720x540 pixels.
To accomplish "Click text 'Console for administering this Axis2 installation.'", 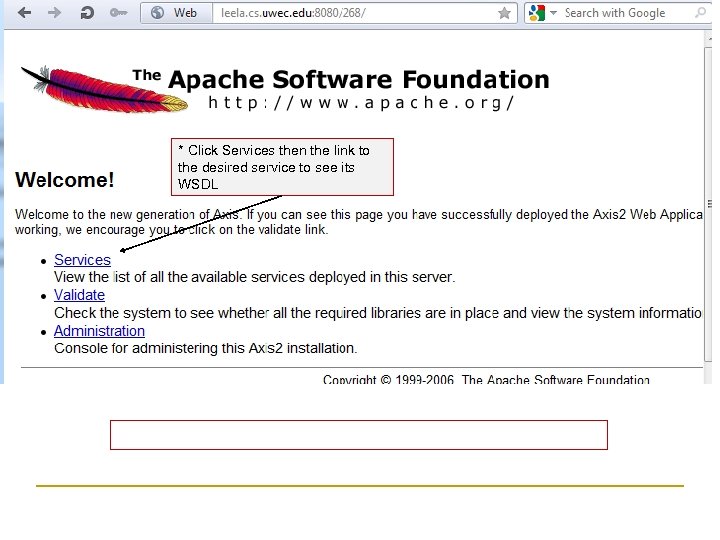I will click(x=206, y=348).
